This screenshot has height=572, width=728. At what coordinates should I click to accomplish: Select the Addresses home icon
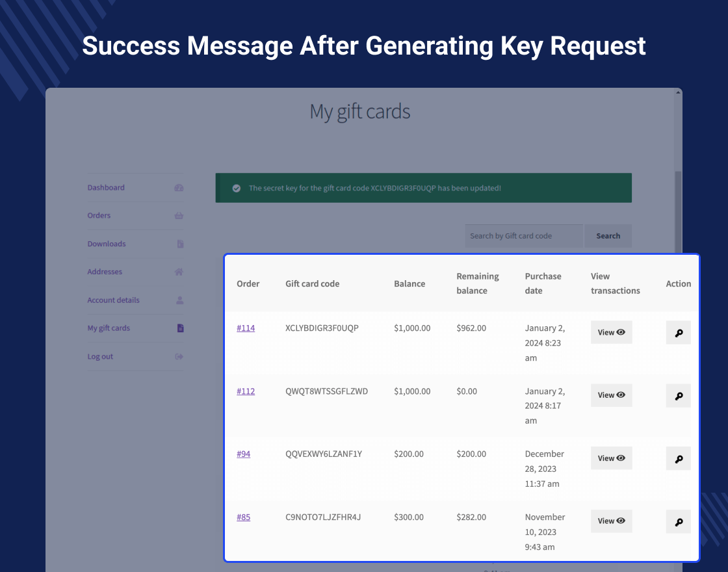point(179,271)
